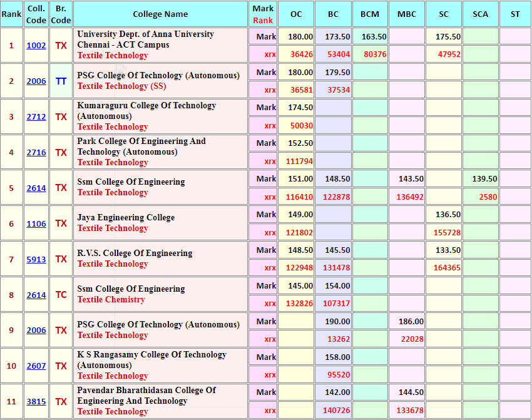The image size is (532, 420).
Task: Click the SCA column header
Action: coord(481,14)
